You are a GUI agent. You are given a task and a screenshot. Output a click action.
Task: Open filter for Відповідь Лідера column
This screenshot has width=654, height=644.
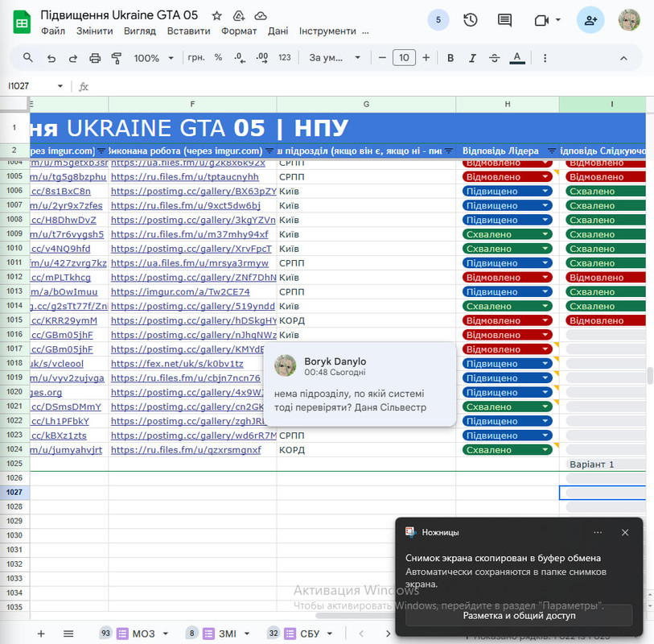[552, 151]
